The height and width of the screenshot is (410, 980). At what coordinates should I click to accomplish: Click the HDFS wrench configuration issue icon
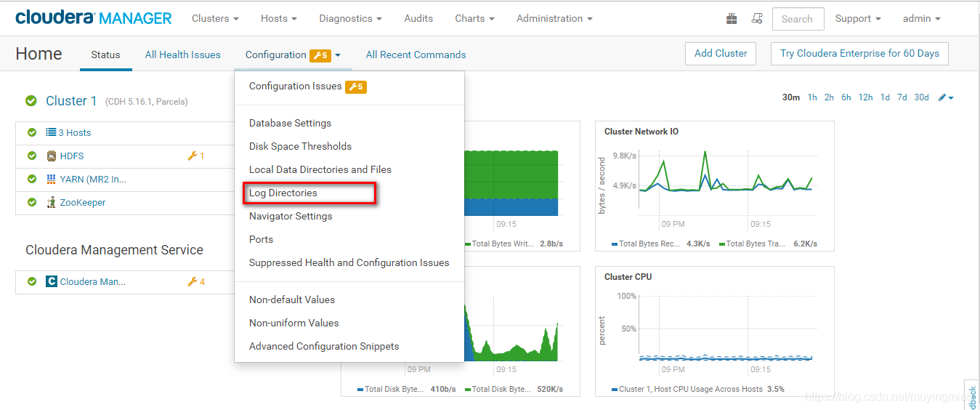coord(193,156)
